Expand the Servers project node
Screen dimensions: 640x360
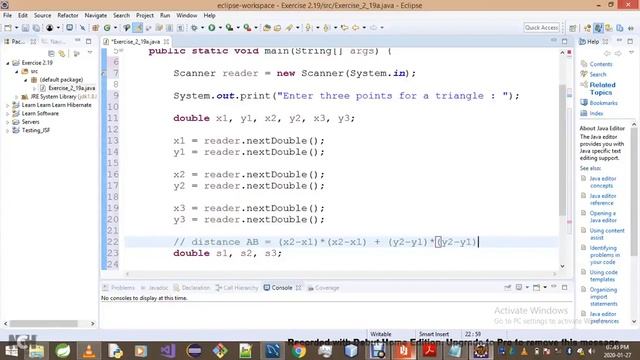7,122
